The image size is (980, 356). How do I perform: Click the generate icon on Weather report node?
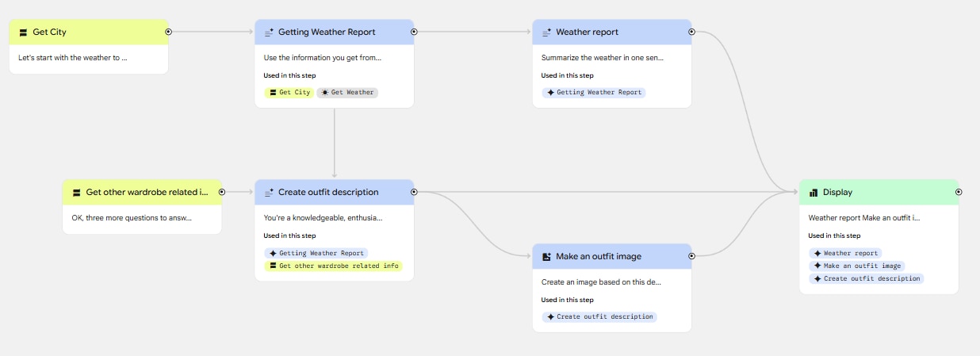click(546, 33)
